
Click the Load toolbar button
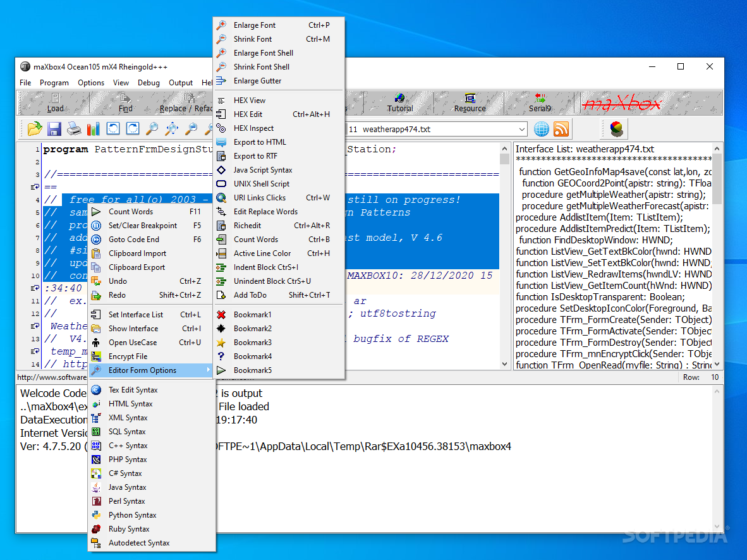click(55, 102)
